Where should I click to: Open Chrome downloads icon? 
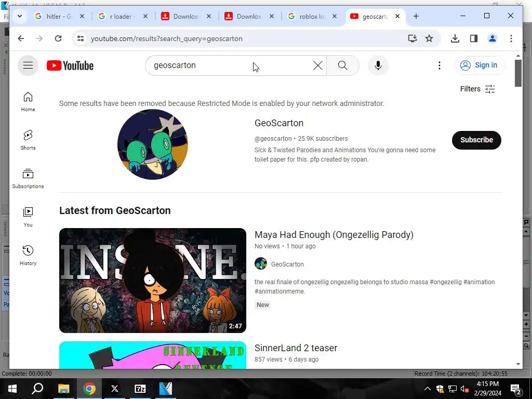455,38
